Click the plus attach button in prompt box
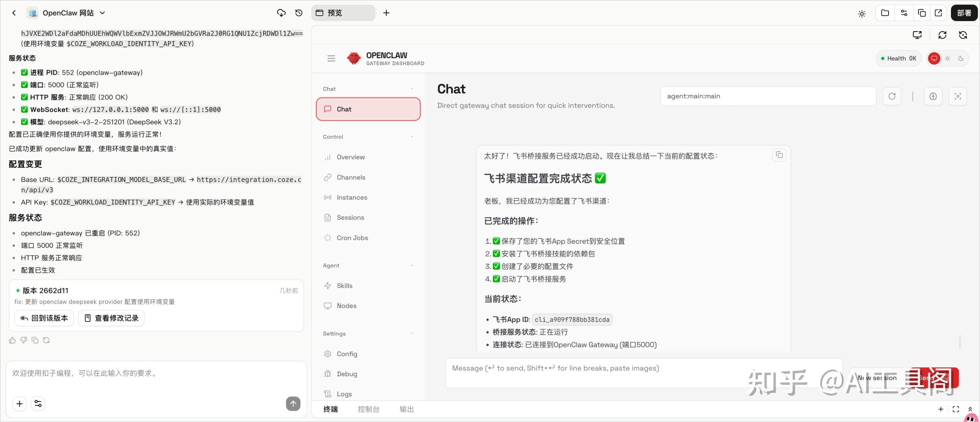 point(19,404)
